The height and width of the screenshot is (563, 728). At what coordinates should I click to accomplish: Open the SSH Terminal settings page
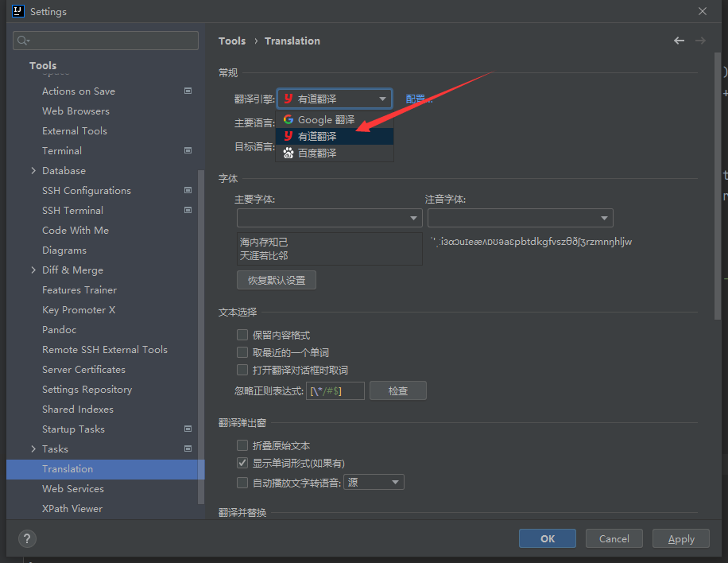pos(72,211)
